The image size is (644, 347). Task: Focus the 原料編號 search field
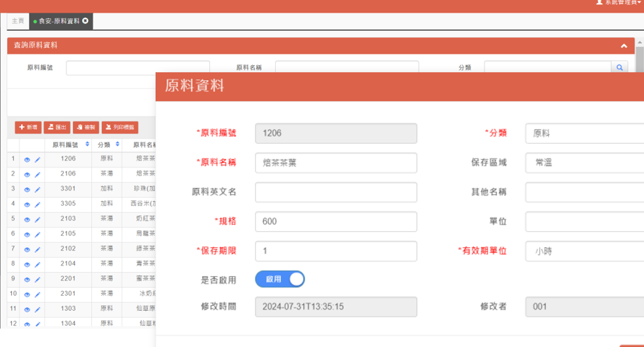click(138, 68)
